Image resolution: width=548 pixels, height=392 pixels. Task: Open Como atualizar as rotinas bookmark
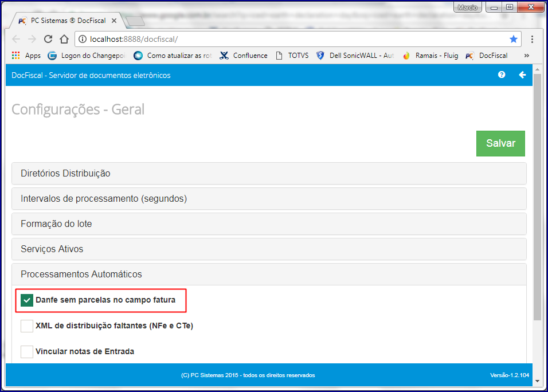coord(173,56)
